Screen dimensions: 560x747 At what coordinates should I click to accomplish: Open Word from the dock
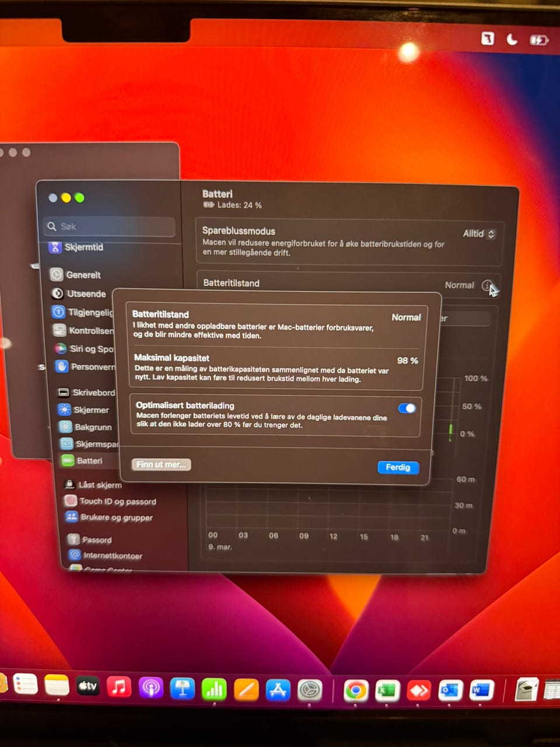481,690
